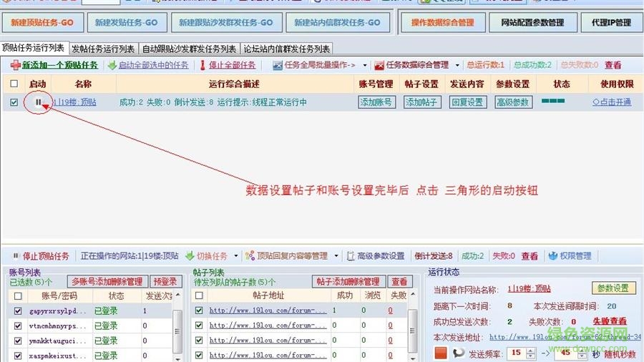Switch to the 发帖任务运行列表 tab

[103, 49]
